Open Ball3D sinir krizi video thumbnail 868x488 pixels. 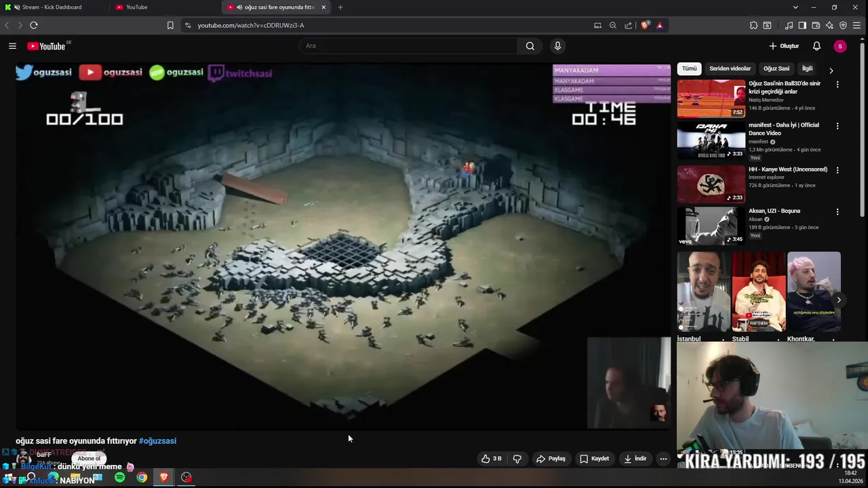tap(711, 99)
